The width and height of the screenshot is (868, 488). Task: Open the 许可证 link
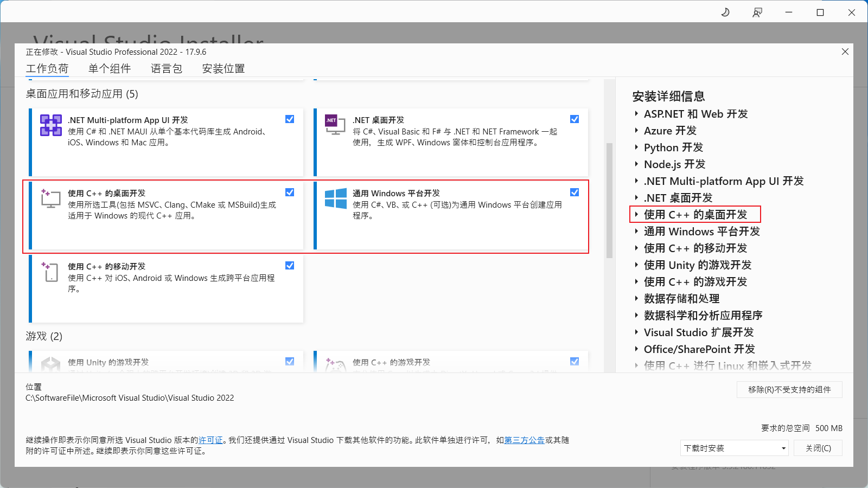210,440
